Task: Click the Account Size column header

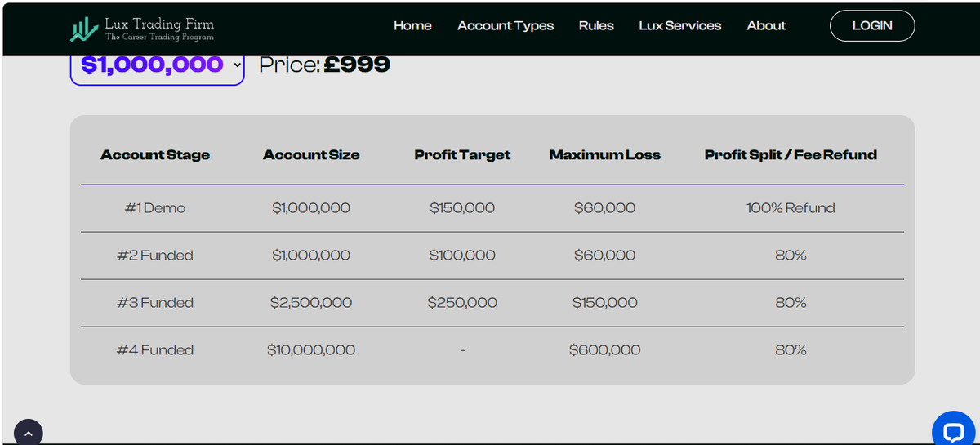Action: pyautogui.click(x=311, y=154)
